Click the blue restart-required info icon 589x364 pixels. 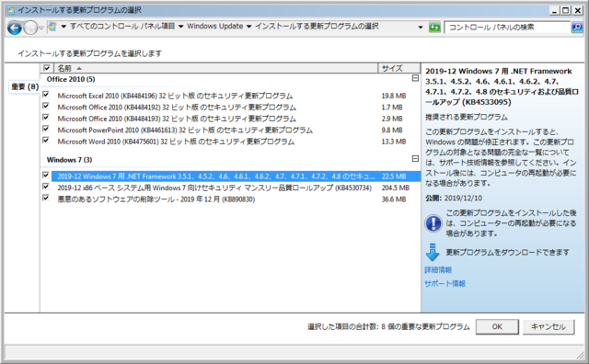coord(433,223)
